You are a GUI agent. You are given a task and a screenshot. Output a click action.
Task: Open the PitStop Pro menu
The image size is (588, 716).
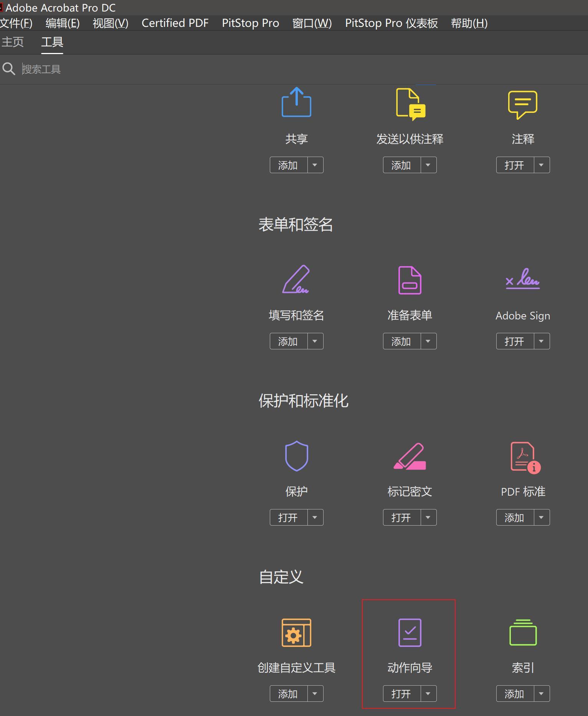coord(250,23)
